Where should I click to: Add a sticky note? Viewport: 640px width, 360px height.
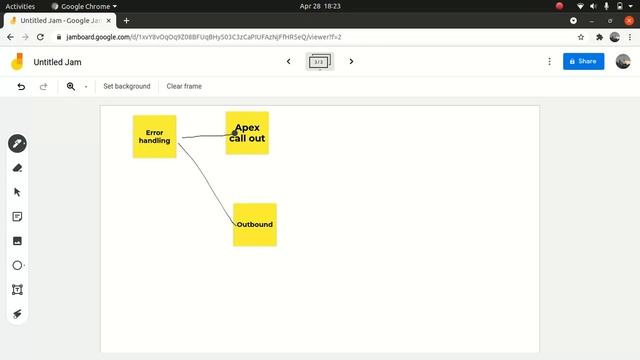[x=17, y=217]
